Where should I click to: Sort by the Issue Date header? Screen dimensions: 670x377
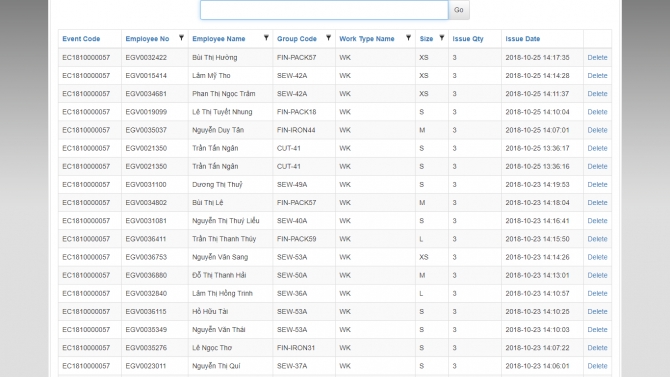pos(523,39)
